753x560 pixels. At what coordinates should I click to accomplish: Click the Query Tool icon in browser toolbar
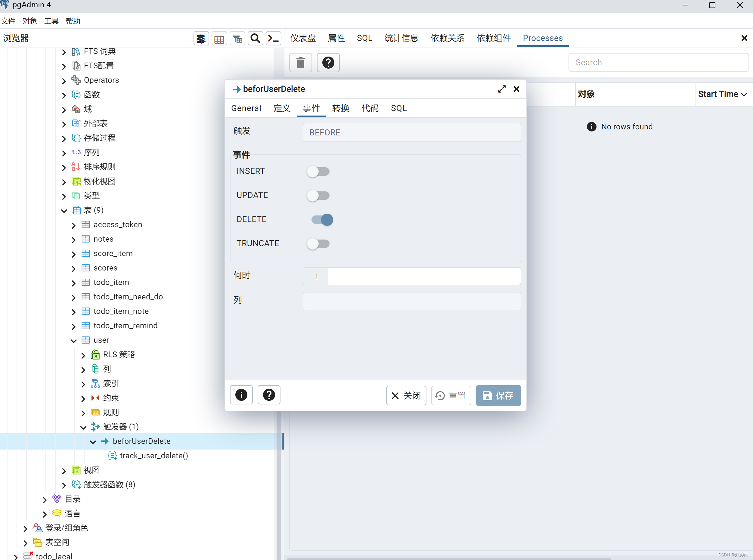(x=201, y=39)
